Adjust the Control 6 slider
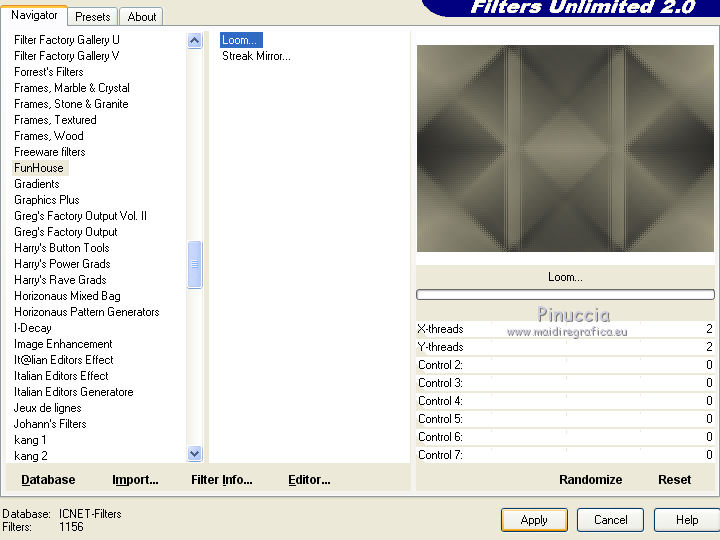The height and width of the screenshot is (540, 720). (x=565, y=437)
